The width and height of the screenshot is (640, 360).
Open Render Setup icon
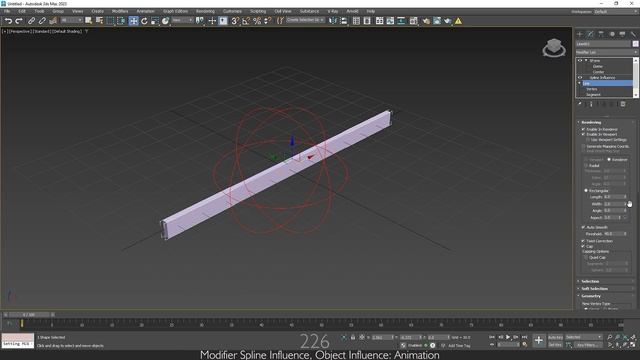pos(426,21)
